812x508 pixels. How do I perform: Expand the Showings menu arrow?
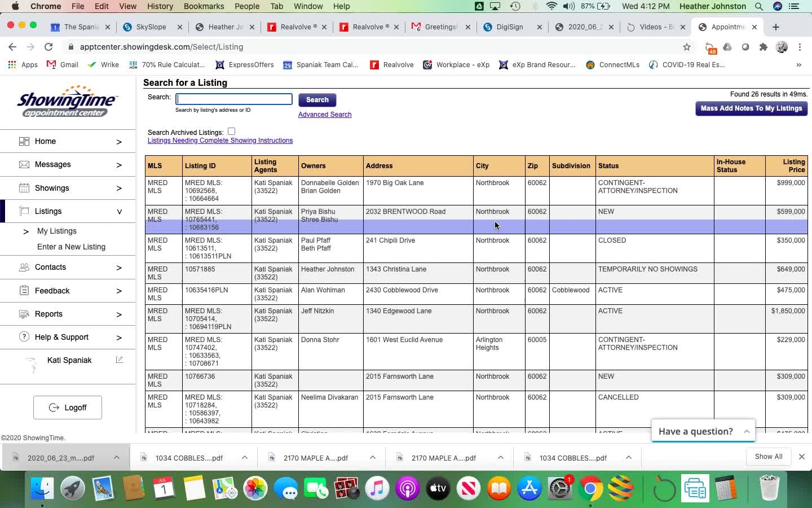[119, 189]
